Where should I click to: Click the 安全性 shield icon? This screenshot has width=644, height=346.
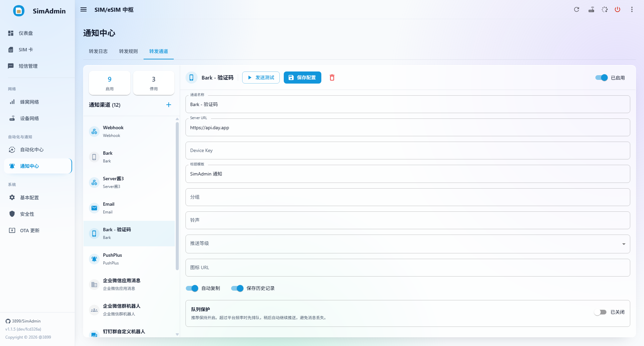tap(12, 214)
